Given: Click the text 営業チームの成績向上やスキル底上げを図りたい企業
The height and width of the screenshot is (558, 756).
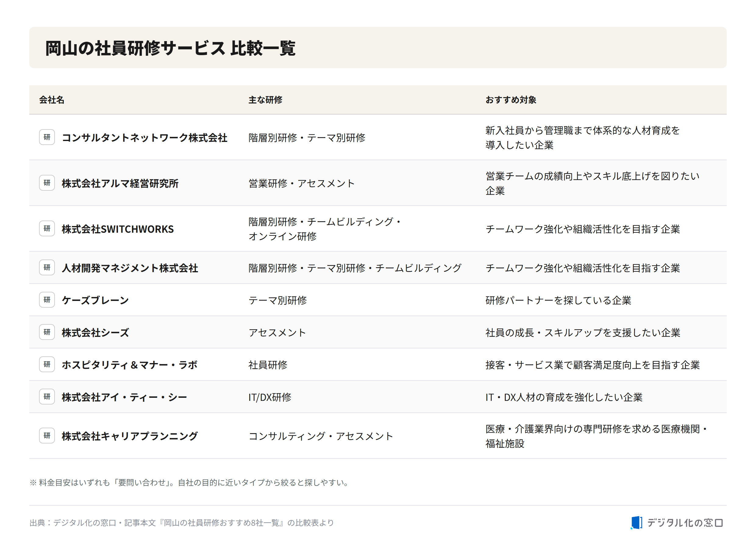Looking at the screenshot, I should click(592, 183).
